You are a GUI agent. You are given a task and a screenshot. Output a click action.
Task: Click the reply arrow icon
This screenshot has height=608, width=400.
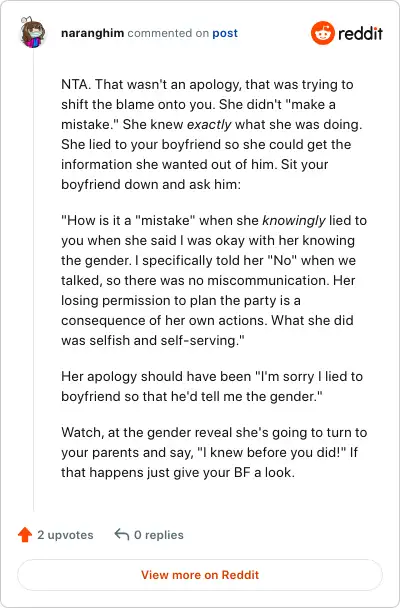122,534
